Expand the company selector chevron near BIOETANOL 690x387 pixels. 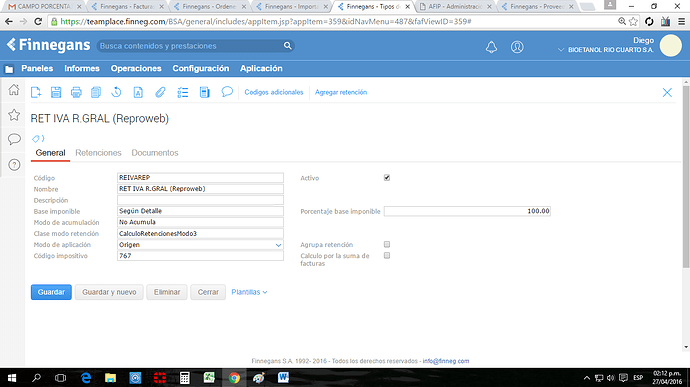coord(561,50)
